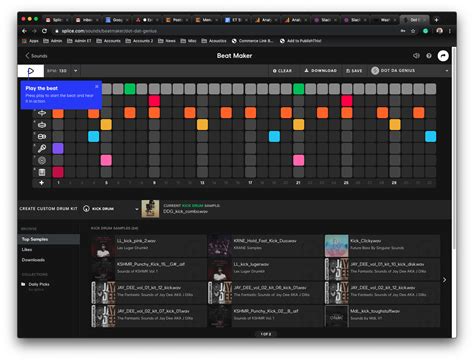Select the round disc track icon
This screenshot has width=474, height=361.
[42, 160]
